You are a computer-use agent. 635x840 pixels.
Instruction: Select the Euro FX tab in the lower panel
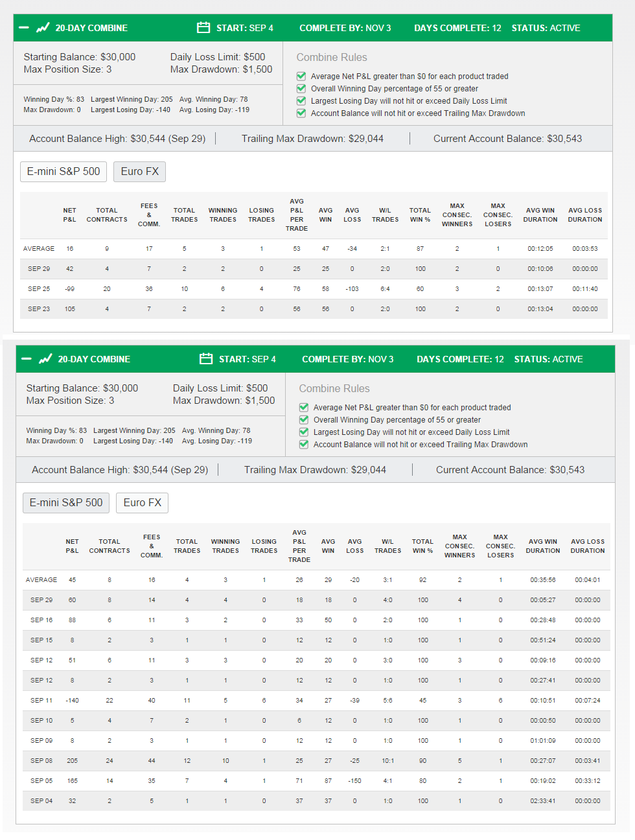click(x=143, y=503)
